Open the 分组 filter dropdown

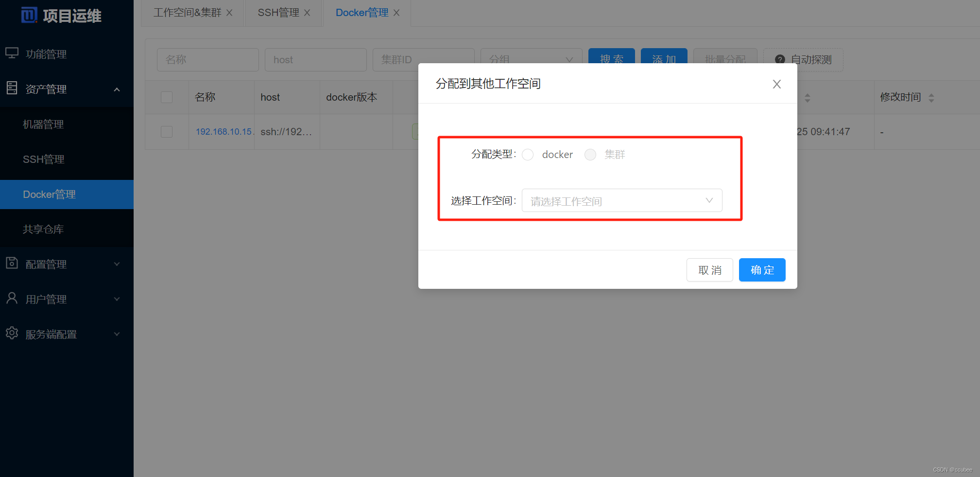point(531,60)
